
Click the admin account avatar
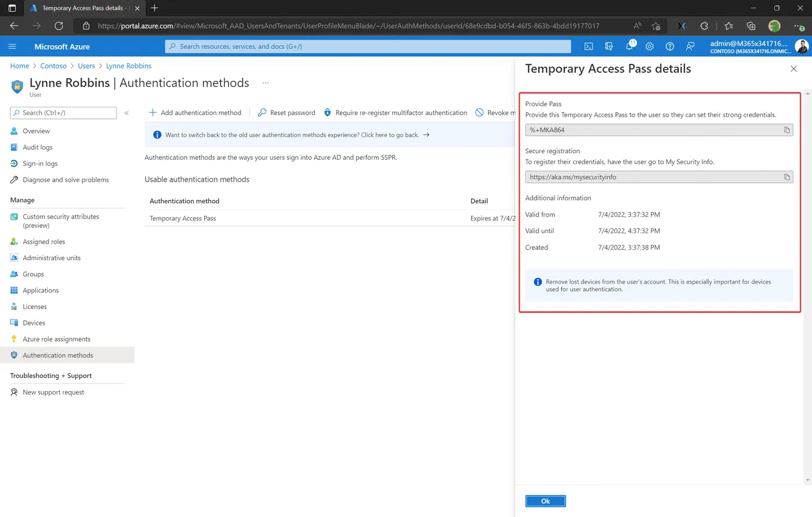pos(801,46)
